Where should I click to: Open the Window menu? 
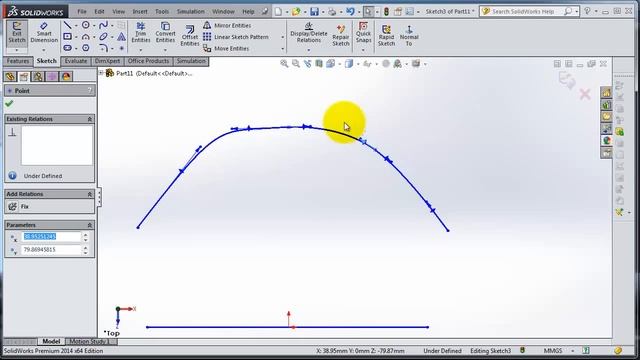click(x=223, y=11)
